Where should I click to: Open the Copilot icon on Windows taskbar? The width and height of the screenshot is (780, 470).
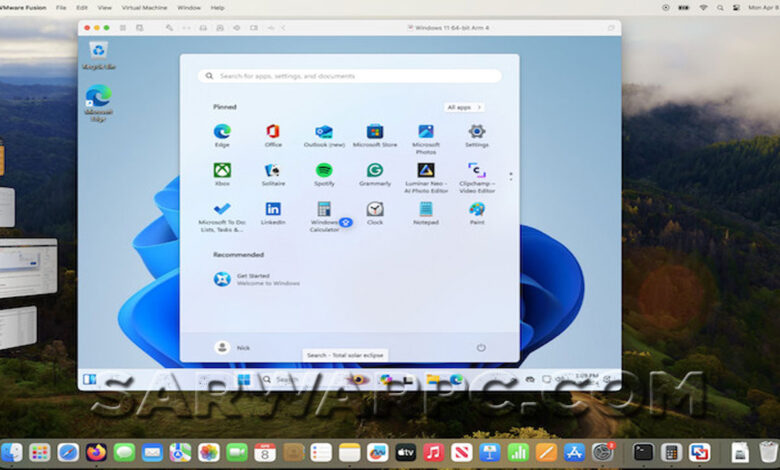386,379
